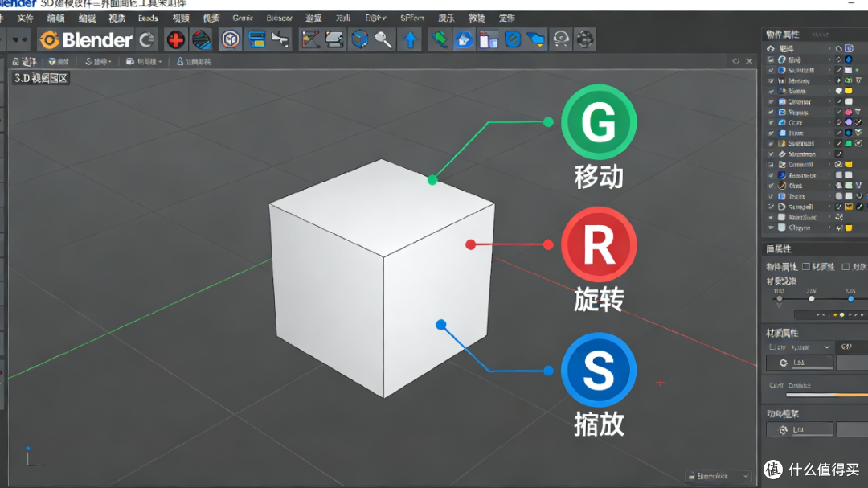Screen dimensions: 868x488
Task: Toggle checkbox of outliner row with purple circle
Action: (771, 123)
